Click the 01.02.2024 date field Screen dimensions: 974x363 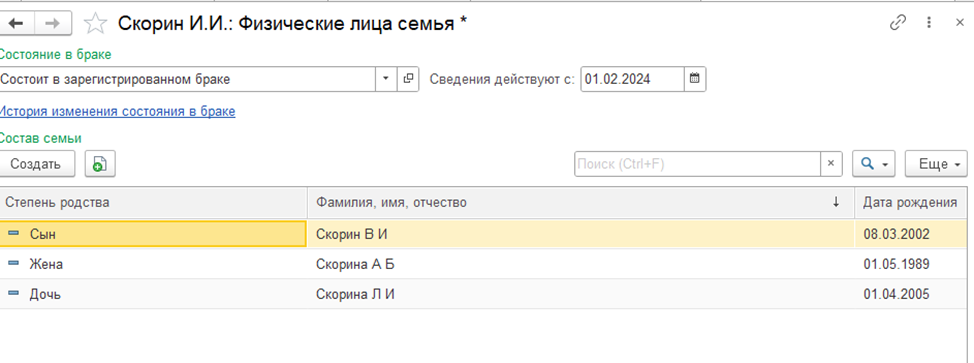[x=632, y=79]
